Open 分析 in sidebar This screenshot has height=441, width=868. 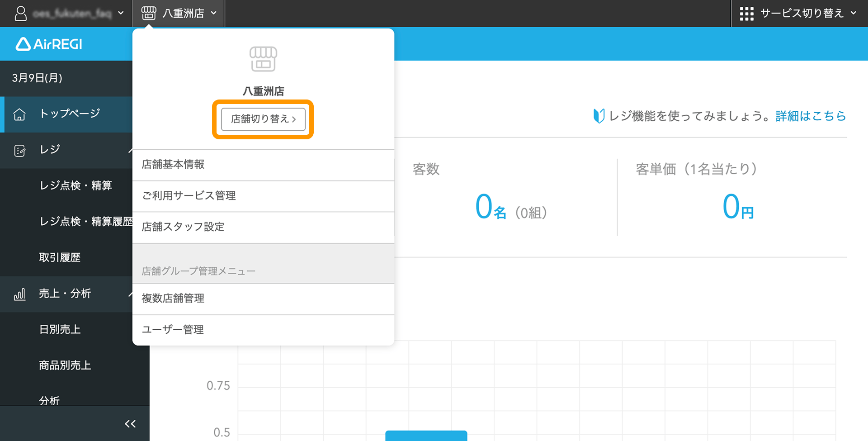(x=49, y=401)
